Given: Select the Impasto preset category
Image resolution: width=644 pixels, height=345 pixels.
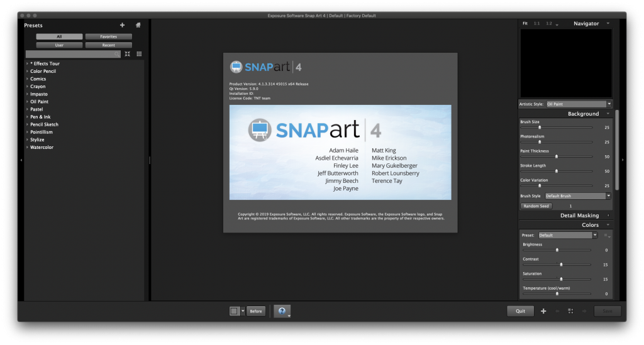Looking at the screenshot, I should [38, 94].
